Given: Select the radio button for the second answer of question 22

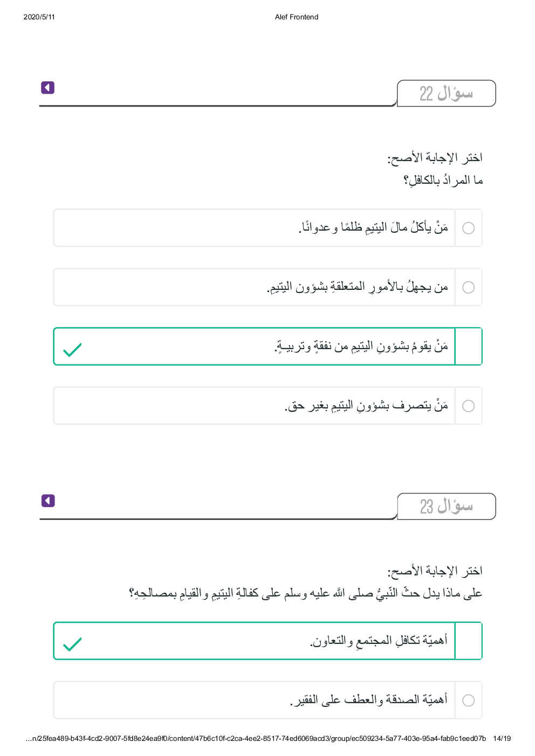Looking at the screenshot, I should click(x=469, y=287).
